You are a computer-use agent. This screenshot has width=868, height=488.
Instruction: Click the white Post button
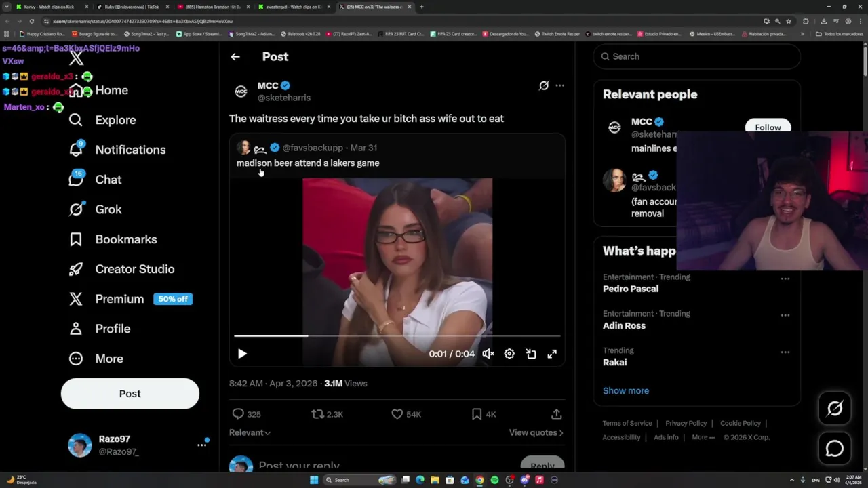(130, 394)
